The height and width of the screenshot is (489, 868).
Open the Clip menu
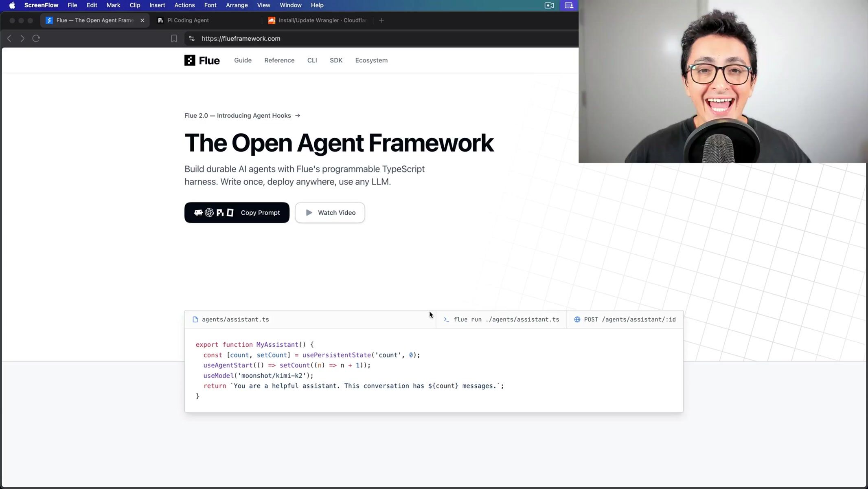(135, 5)
